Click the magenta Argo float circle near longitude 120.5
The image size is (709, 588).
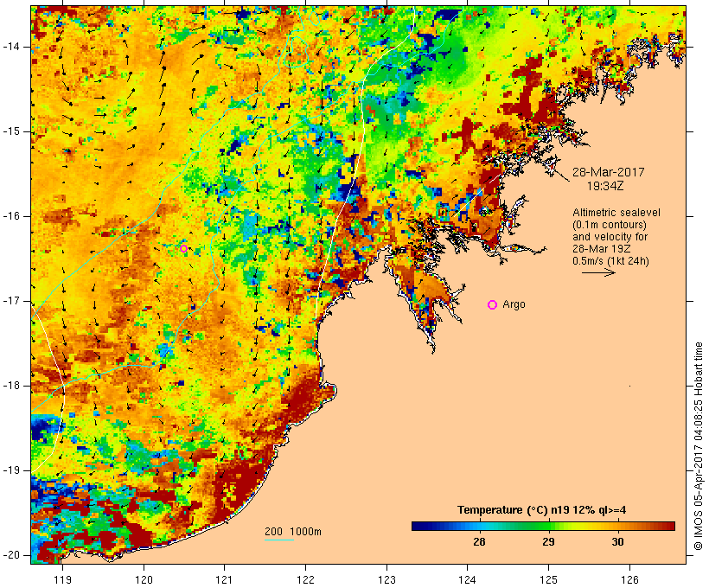[x=183, y=248]
